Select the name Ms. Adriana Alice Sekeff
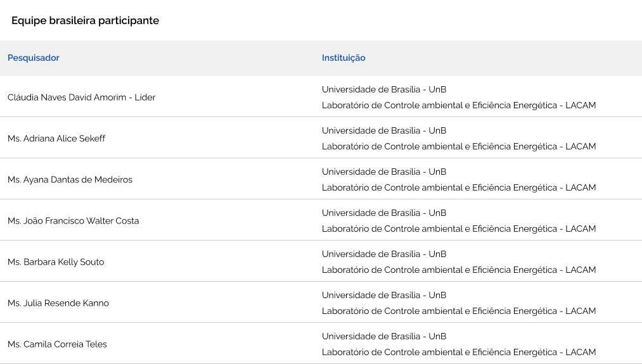 click(x=56, y=139)
